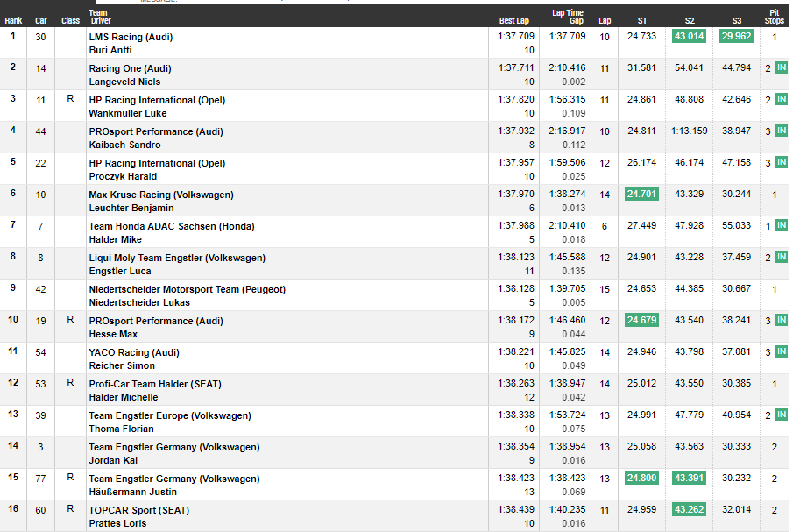Click S3 time 55.033
The height and width of the screenshot is (532, 793).
pos(736,225)
